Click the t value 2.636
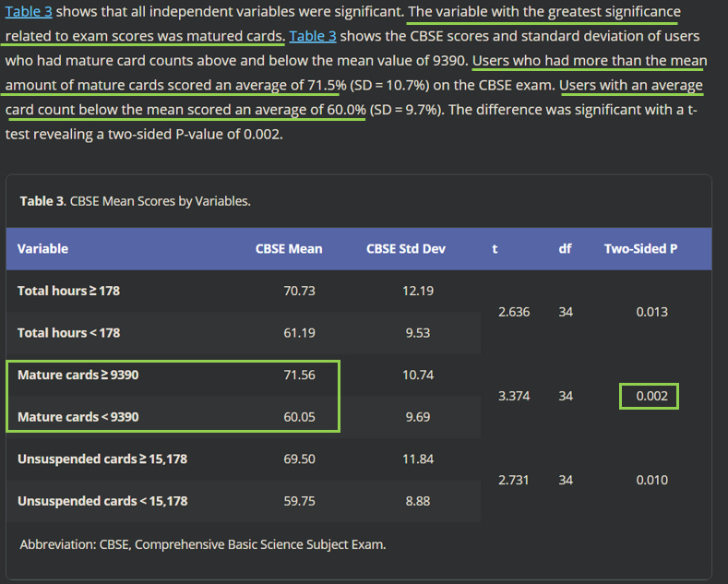The image size is (728, 584). pyautogui.click(x=514, y=312)
